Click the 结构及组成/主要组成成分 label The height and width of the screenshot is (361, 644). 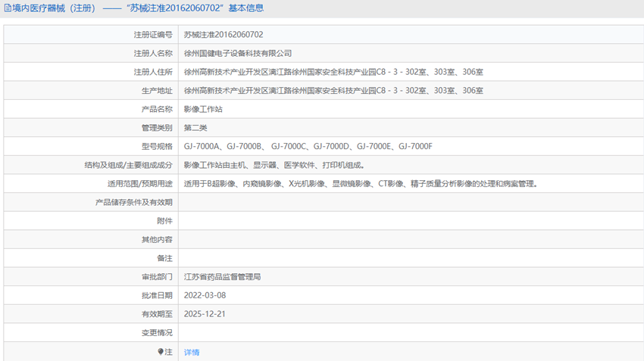129,165
